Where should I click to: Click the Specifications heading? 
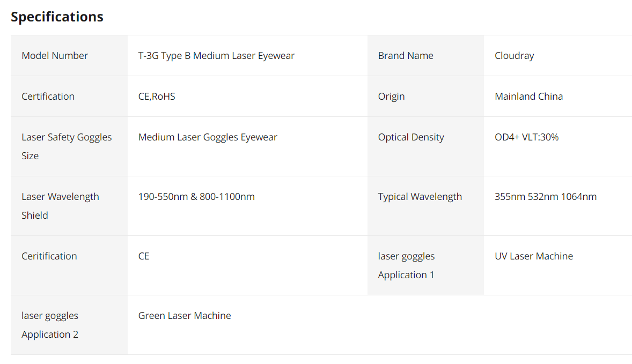click(57, 17)
